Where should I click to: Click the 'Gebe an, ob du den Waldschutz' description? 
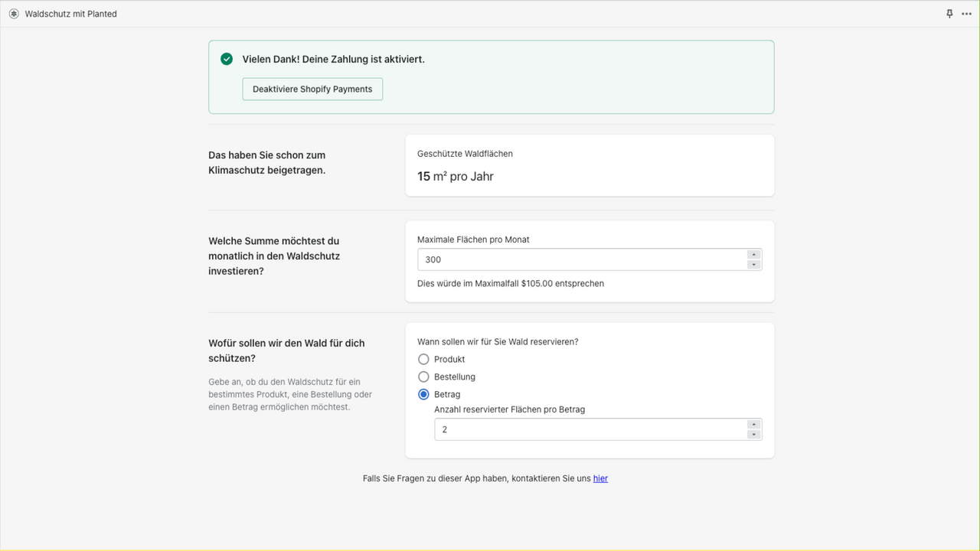click(290, 394)
